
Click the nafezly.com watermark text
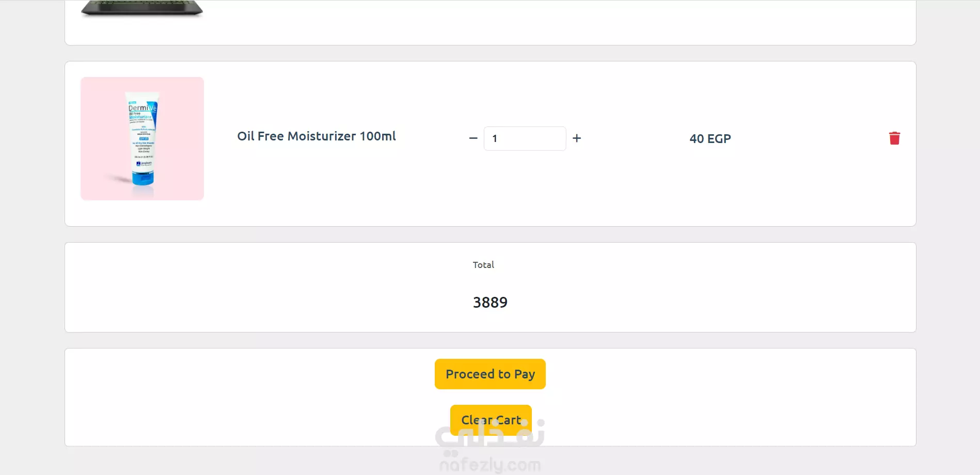(x=489, y=465)
